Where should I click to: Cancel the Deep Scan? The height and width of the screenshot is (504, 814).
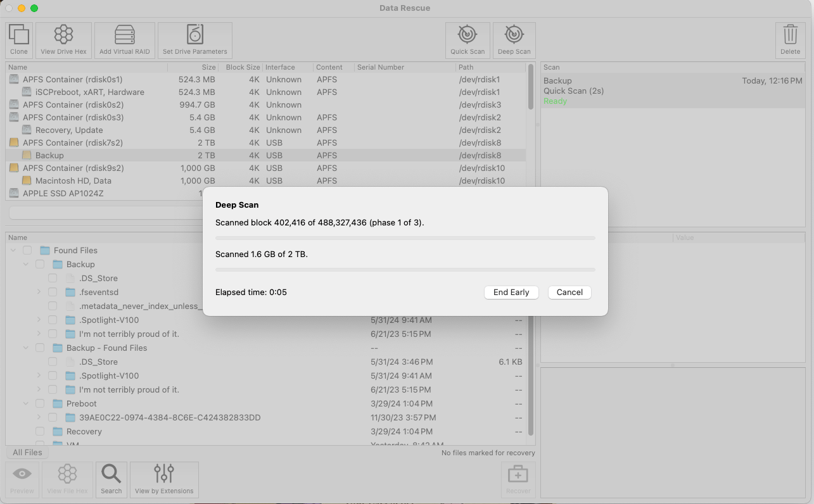point(568,292)
